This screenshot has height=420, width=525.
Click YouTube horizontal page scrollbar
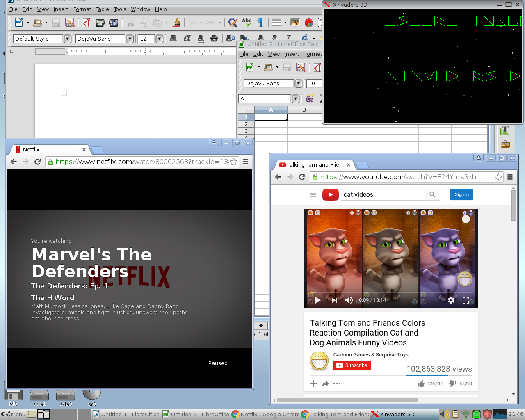(x=347, y=400)
